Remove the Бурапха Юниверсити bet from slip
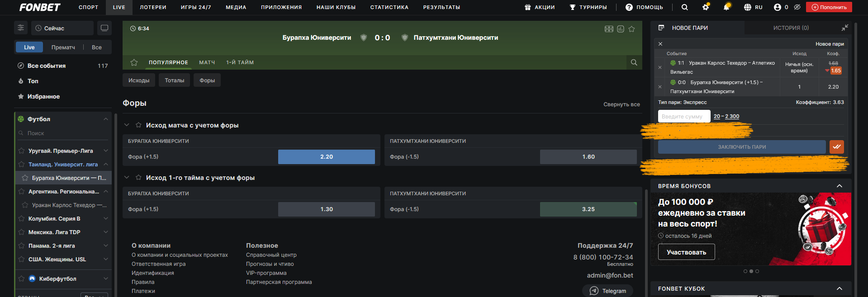Image resolution: width=868 pixels, height=297 pixels. click(660, 87)
